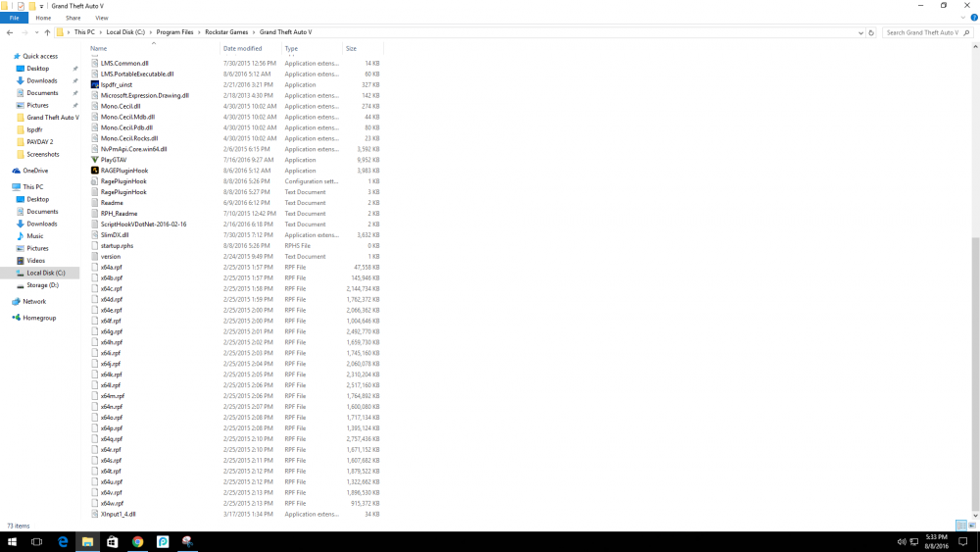Click the New folder icon in title bar
Screen dimensions: 980x552
coord(32,6)
